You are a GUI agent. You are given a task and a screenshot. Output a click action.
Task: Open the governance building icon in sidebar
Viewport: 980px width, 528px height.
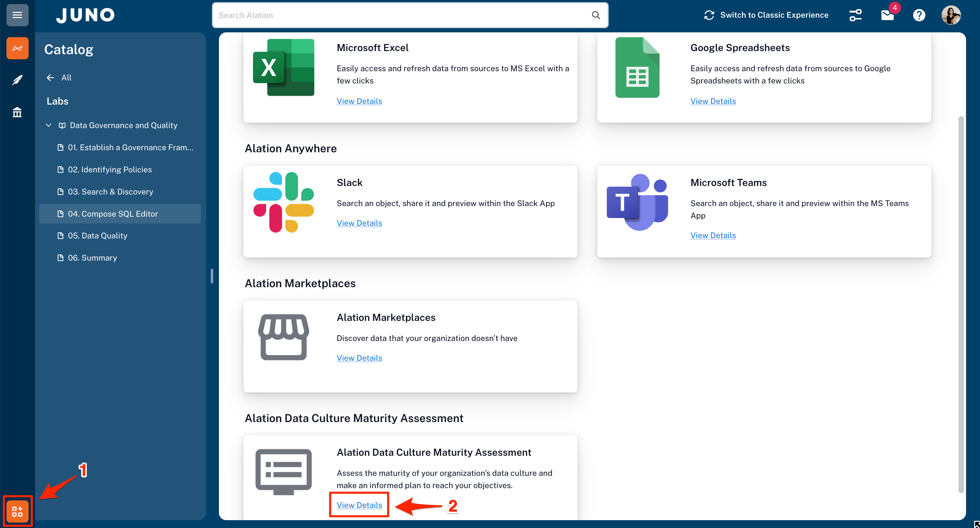pyautogui.click(x=17, y=112)
